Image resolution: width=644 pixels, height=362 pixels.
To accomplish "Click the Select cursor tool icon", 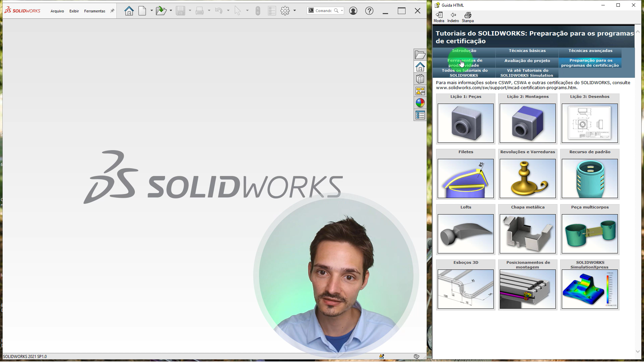I will [x=237, y=11].
